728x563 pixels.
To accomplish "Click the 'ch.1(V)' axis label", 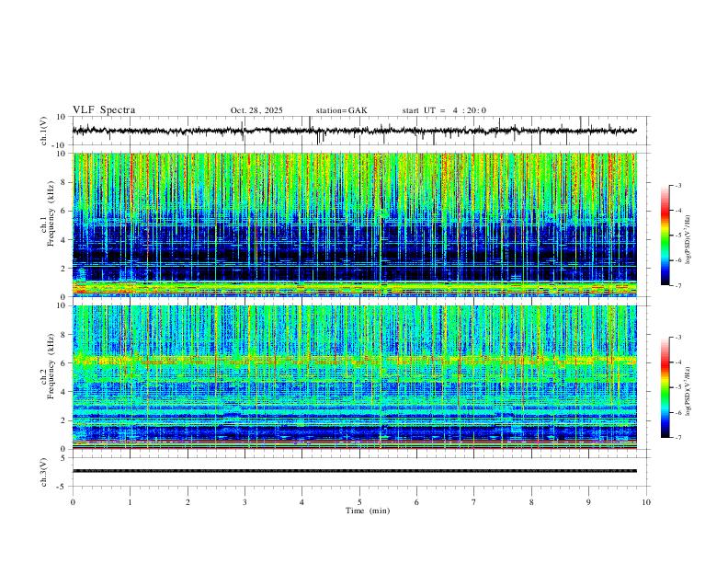I will pyautogui.click(x=43, y=131).
